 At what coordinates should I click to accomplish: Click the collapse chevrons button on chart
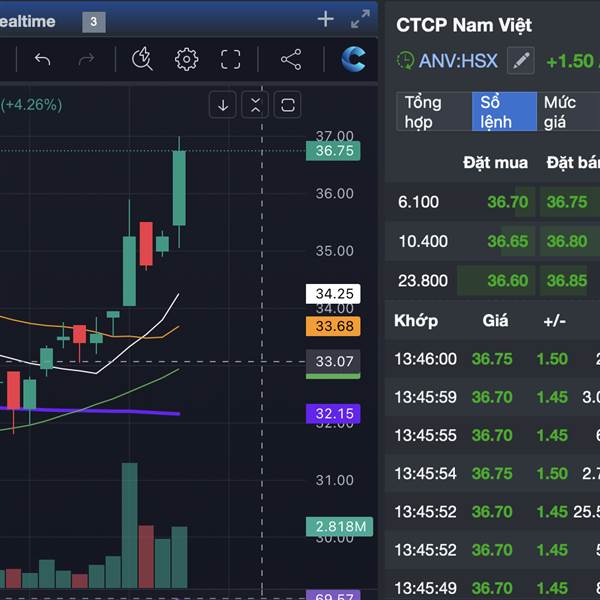click(x=255, y=105)
